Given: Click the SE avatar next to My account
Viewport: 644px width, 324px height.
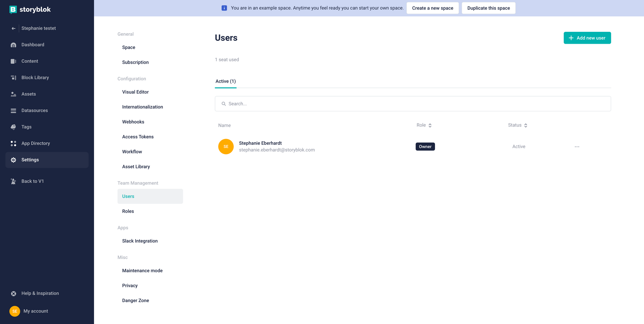Looking at the screenshot, I should click(15, 311).
